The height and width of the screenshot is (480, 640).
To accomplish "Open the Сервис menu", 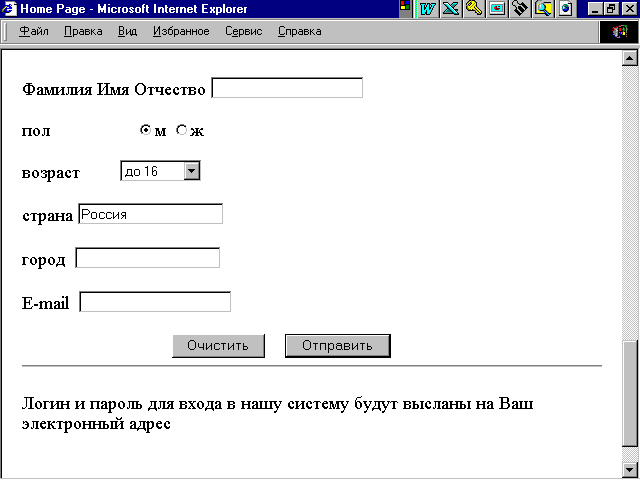I will click(x=244, y=31).
